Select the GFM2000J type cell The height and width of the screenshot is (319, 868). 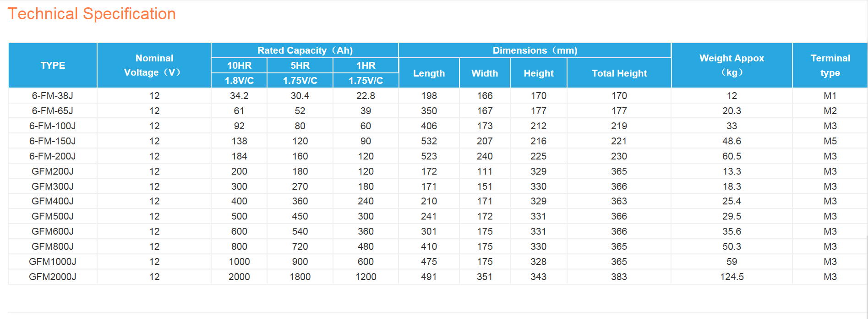coord(53,277)
